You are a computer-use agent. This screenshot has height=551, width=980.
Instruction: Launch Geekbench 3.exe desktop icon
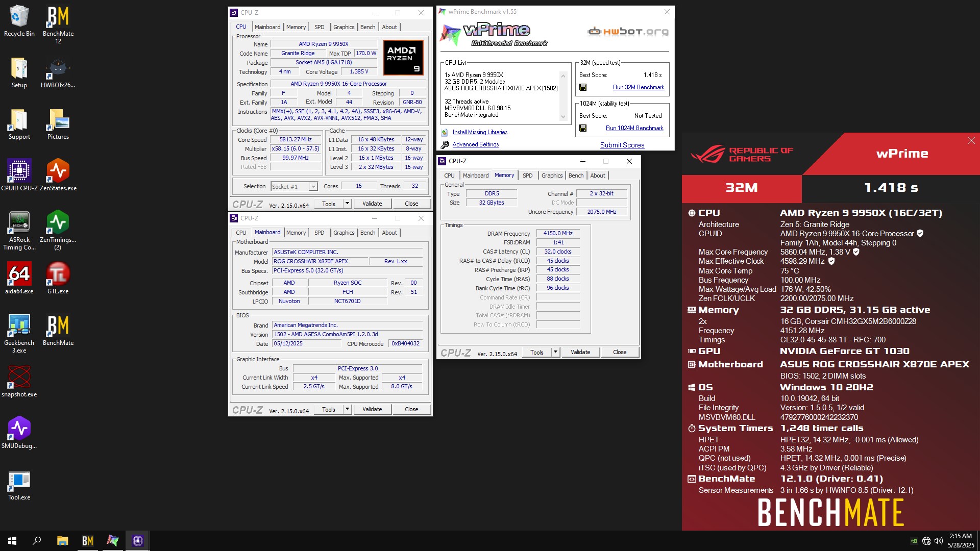pos(19,333)
